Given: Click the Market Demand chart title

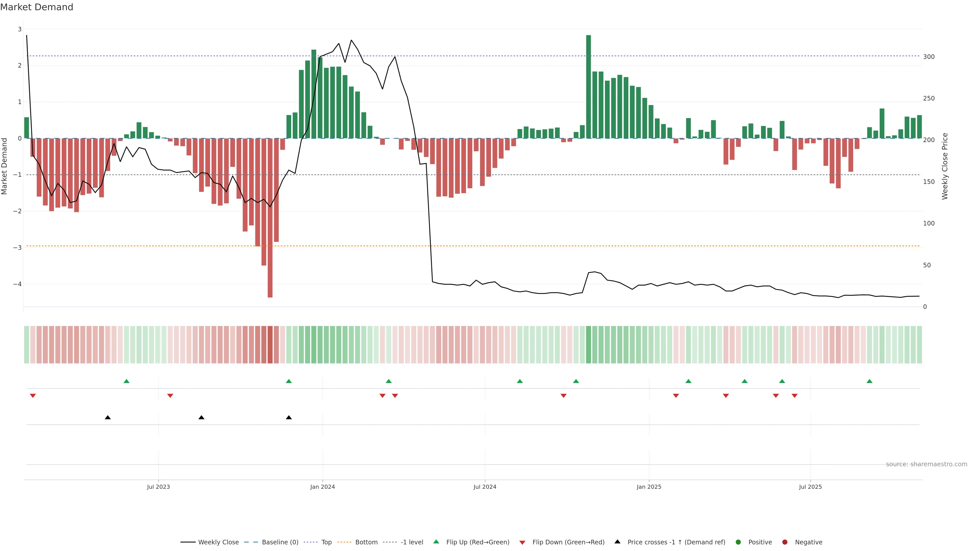Looking at the screenshot, I should [x=36, y=7].
